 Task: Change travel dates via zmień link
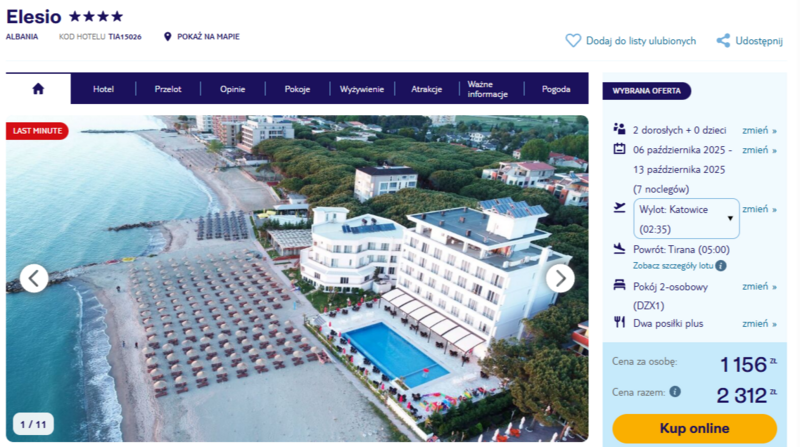pyautogui.click(x=759, y=150)
